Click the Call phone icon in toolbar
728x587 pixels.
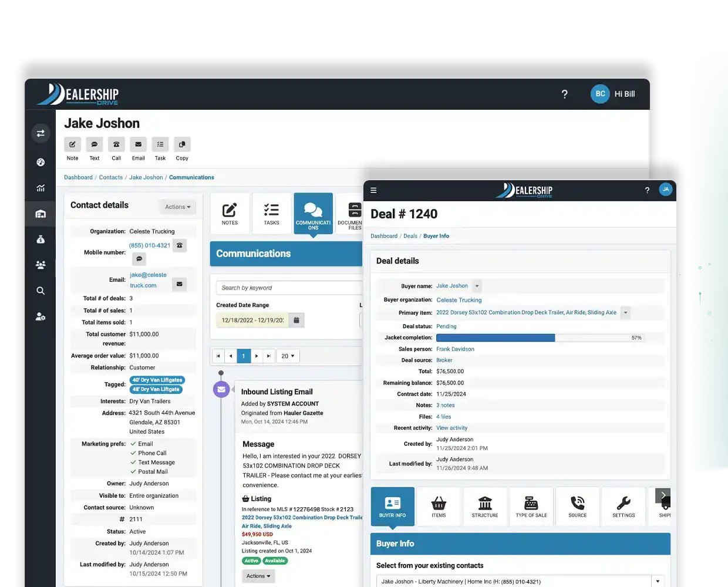(x=116, y=144)
